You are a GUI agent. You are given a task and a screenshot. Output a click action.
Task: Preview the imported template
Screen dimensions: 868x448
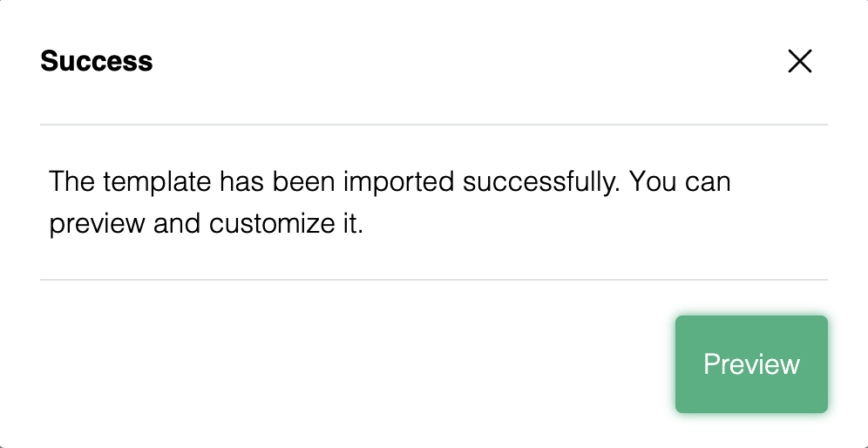coord(751,364)
